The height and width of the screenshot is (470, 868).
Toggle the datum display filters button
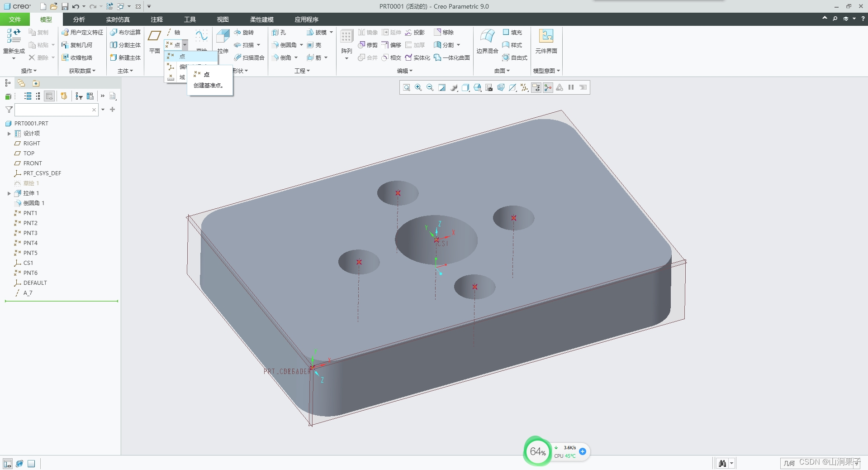(x=524, y=87)
